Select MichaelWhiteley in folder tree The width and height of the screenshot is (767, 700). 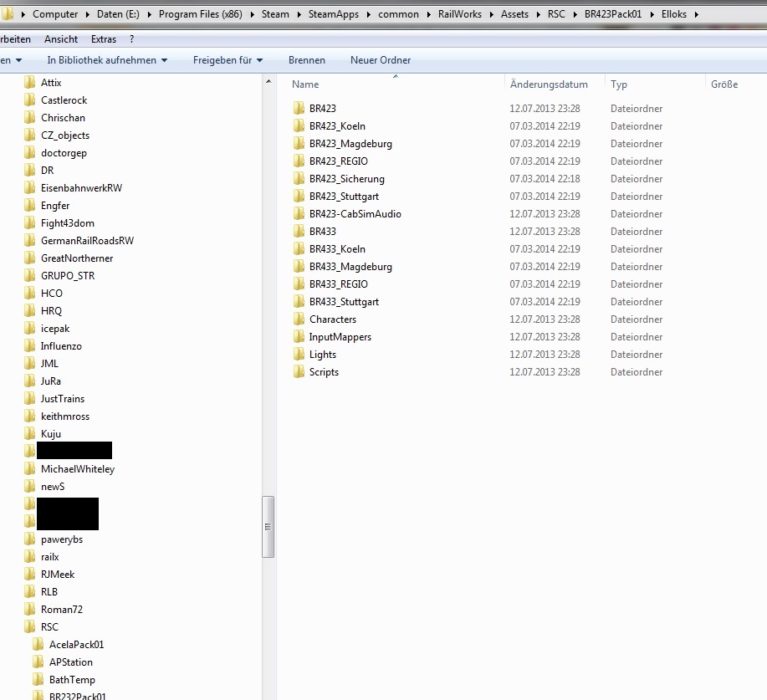click(78, 468)
